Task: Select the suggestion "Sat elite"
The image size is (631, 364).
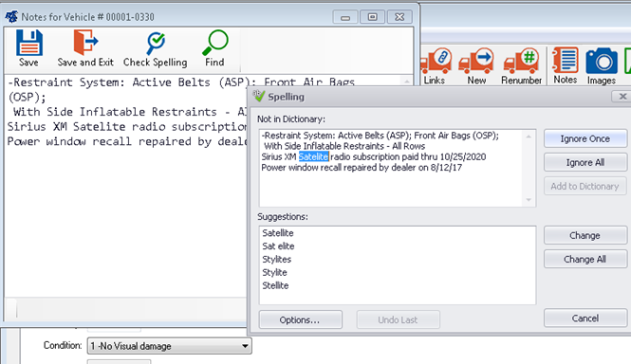Action: click(278, 246)
